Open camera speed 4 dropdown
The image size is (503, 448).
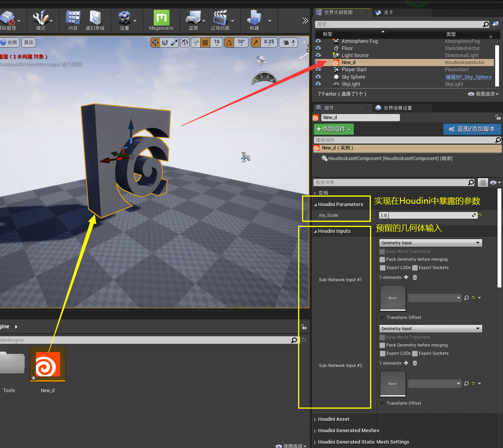coord(293,42)
